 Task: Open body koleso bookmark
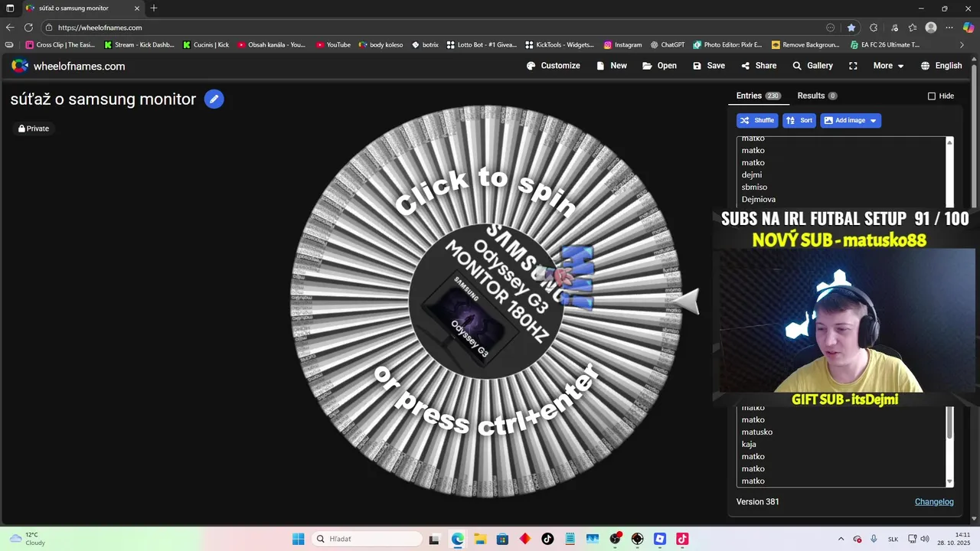381,44
